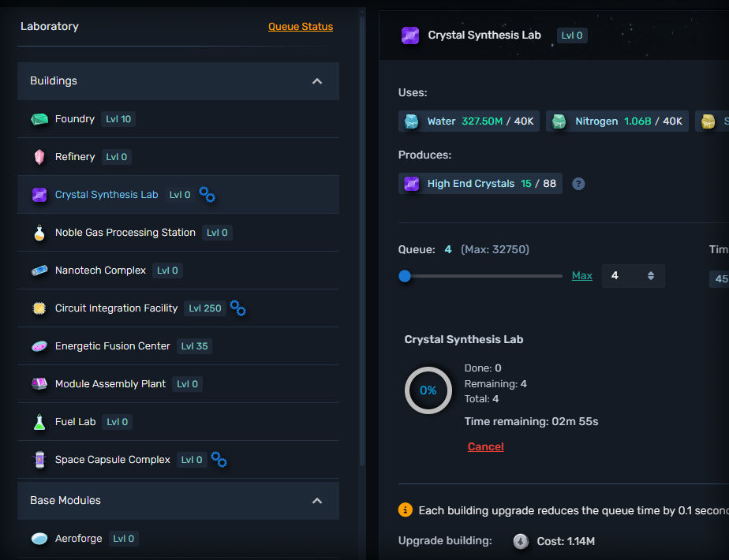Select Module Assembly Plant row
Image resolution: width=729 pixels, height=560 pixels.
pos(178,384)
